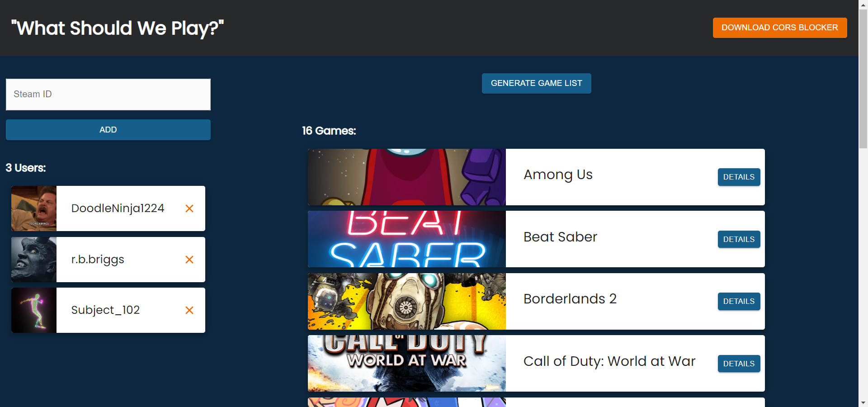The image size is (868, 407).
Task: Show details for Borderlands 2
Action: pos(739,301)
